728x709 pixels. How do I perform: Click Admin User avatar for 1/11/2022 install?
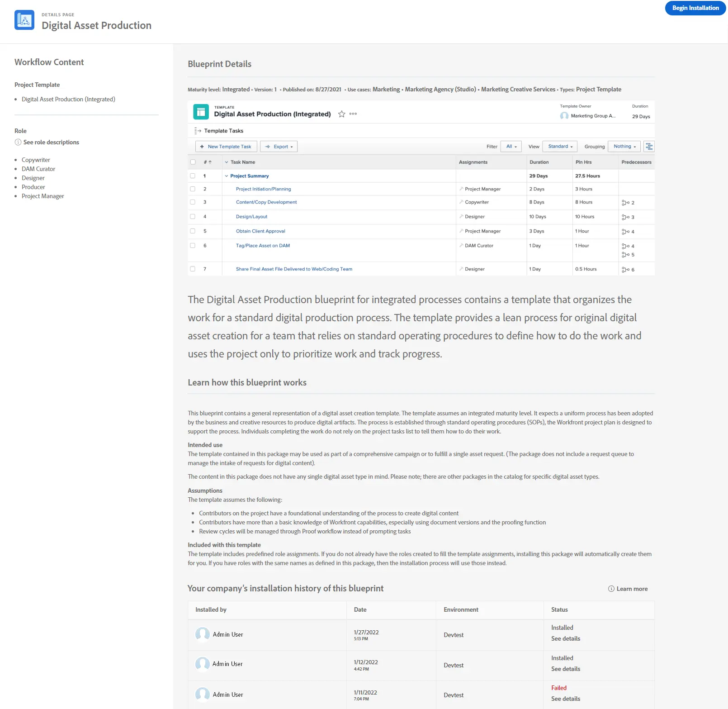pos(202,695)
